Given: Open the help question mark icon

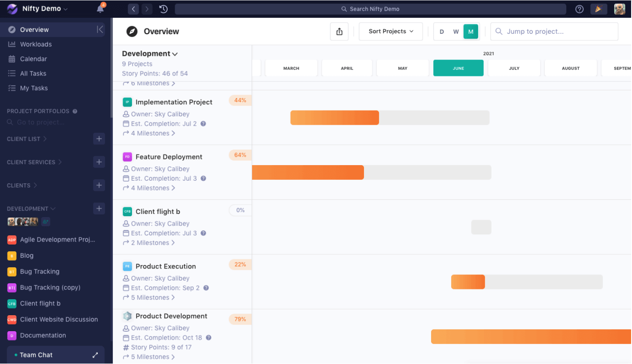Looking at the screenshot, I should tap(579, 8).
